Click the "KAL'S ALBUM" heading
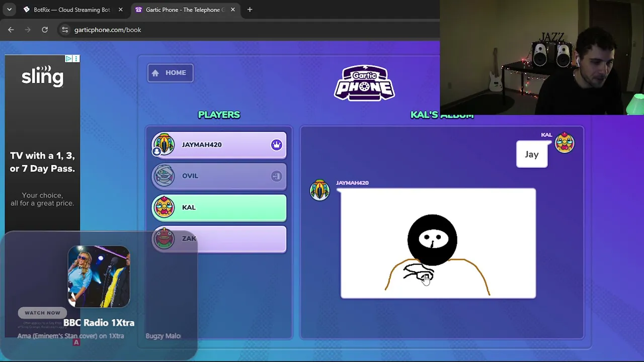The height and width of the screenshot is (362, 644). pos(442,115)
